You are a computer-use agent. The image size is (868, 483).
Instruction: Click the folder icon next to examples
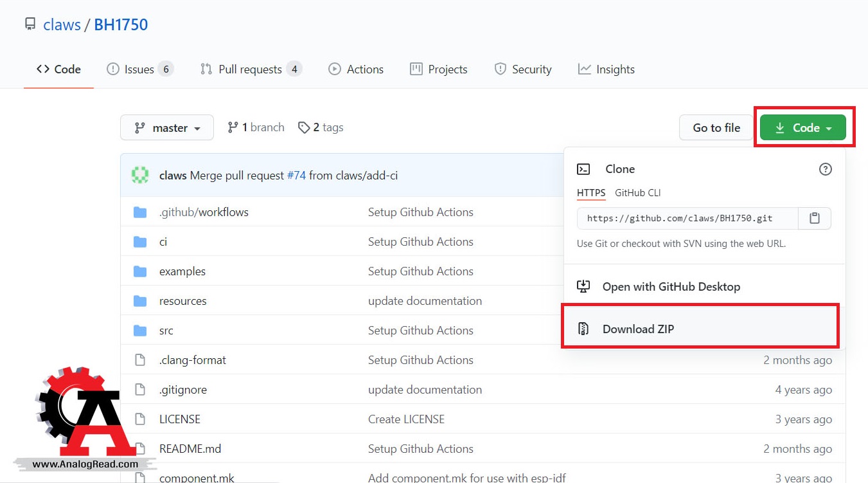pyautogui.click(x=140, y=271)
